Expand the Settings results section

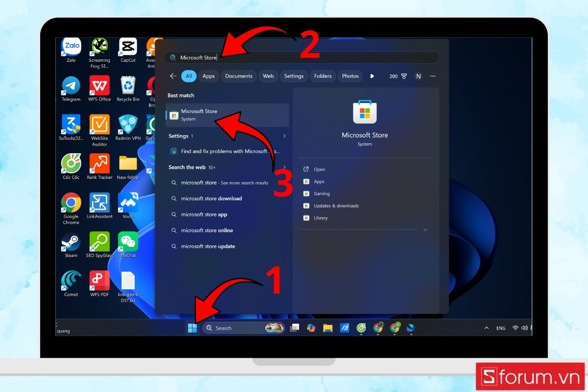[x=284, y=136]
